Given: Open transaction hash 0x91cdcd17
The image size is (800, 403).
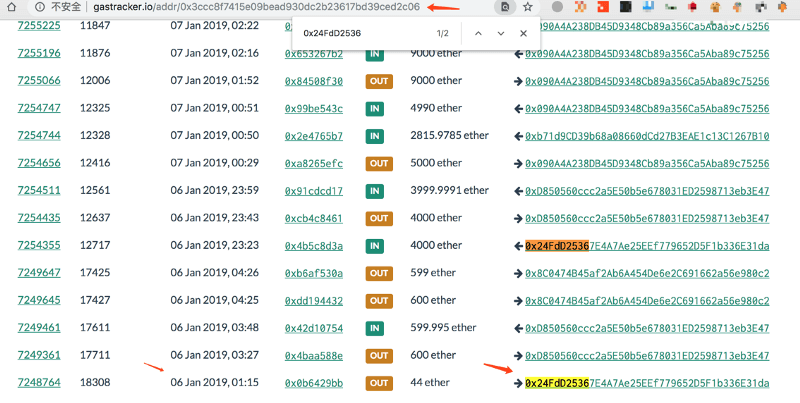Looking at the screenshot, I should [x=314, y=191].
